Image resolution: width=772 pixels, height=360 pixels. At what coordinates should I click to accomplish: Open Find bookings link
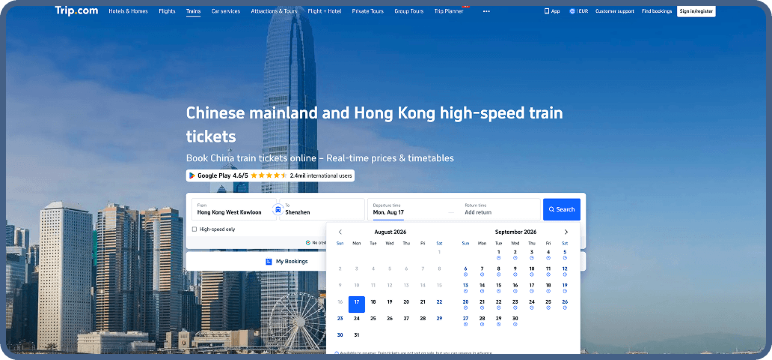657,11
